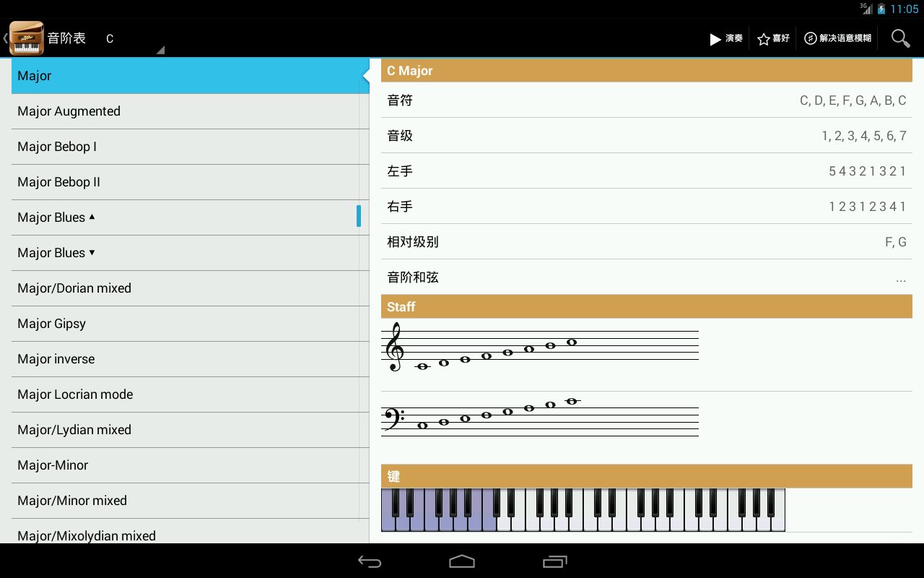Click the scale list scrollbar thumb
The height and width of the screenshot is (578, 924).
[x=359, y=216]
